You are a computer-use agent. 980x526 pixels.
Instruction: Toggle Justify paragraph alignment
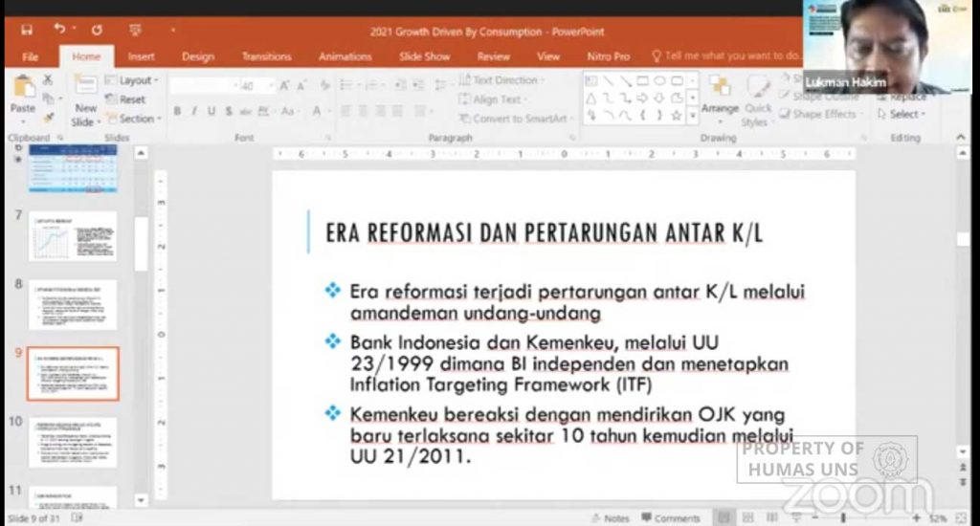click(x=397, y=111)
